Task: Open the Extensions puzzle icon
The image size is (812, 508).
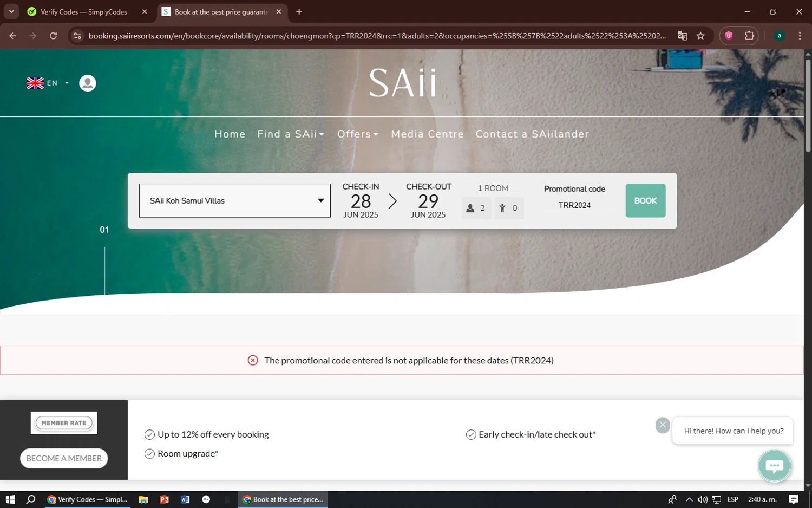Action: click(749, 36)
